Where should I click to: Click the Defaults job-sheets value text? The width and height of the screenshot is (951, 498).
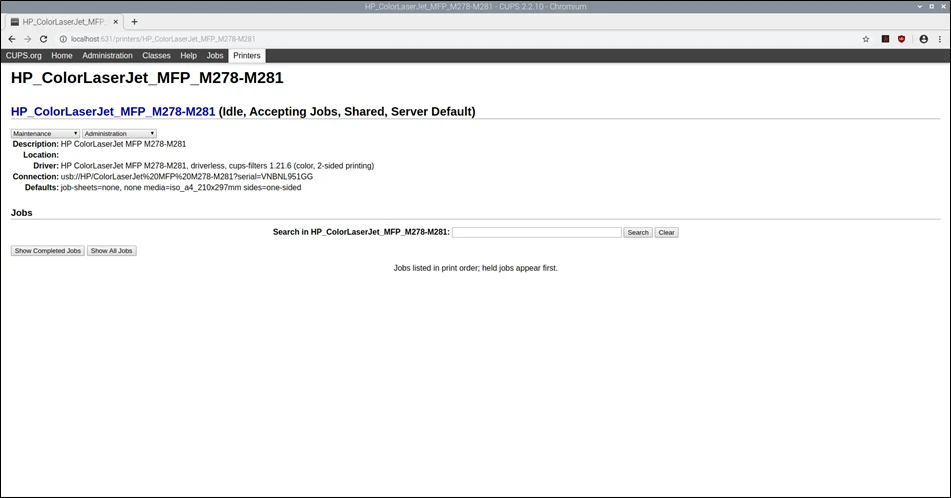181,187
